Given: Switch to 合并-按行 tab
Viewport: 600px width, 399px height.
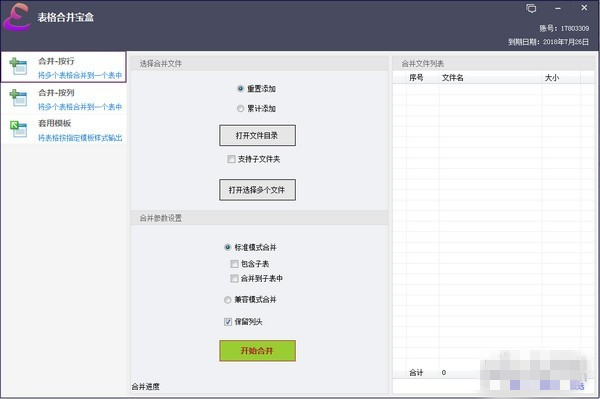Looking at the screenshot, I should click(x=64, y=67).
